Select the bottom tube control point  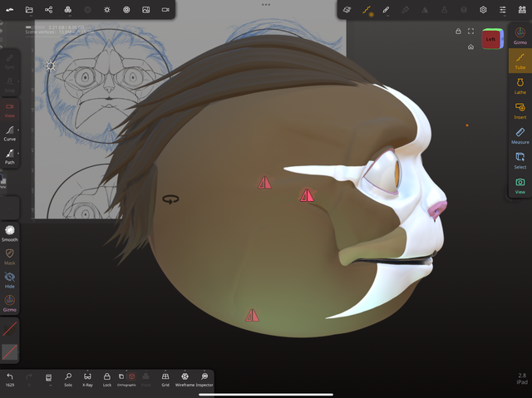tap(252, 315)
